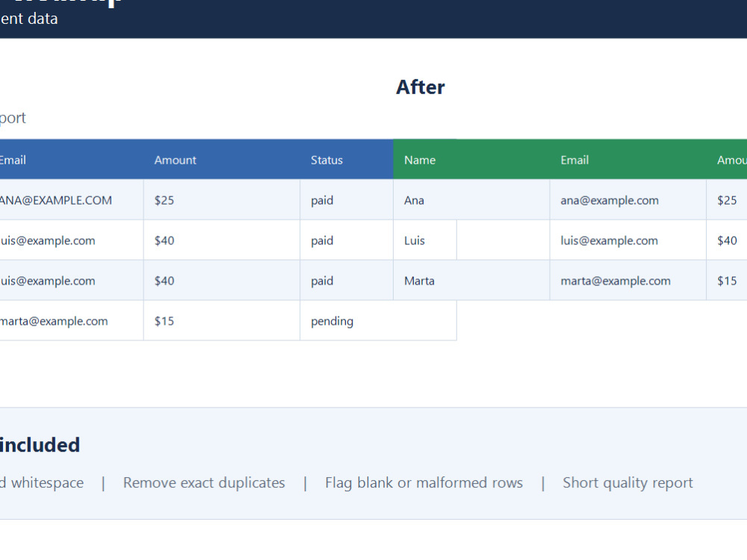Click Flag blank or malformed rows
747x560 pixels.
424,482
